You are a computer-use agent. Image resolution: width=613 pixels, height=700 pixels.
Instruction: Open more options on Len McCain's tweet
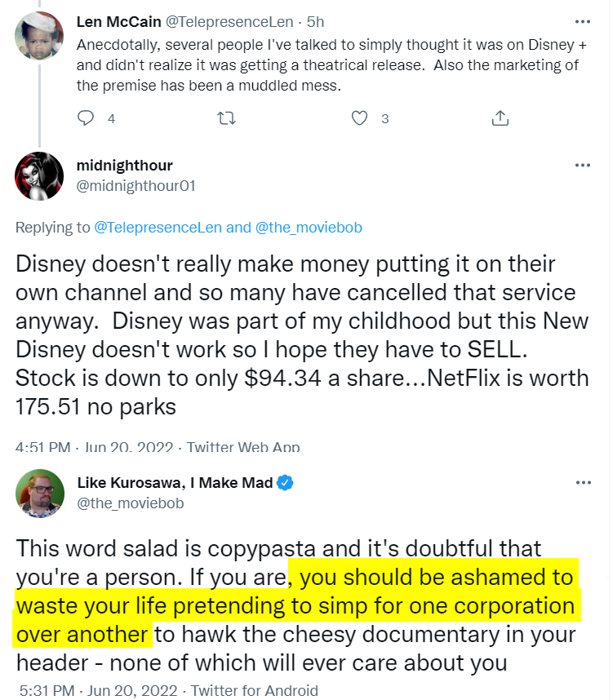pyautogui.click(x=582, y=21)
